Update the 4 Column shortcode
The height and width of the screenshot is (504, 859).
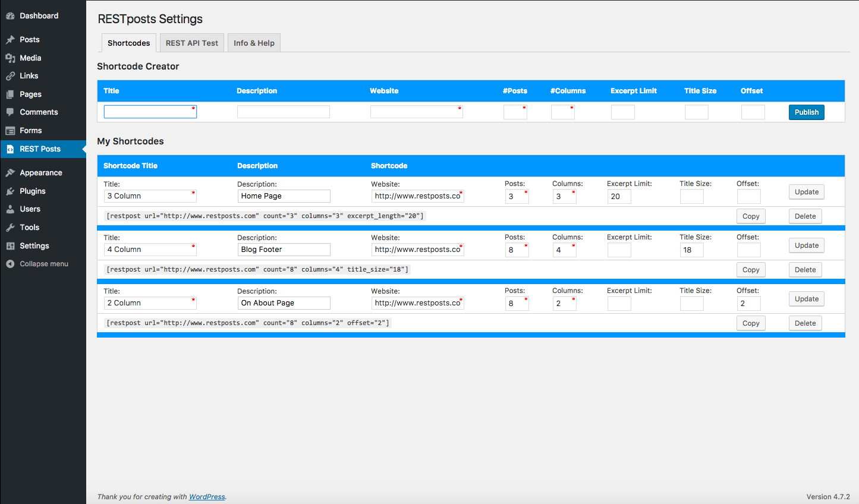pos(807,245)
